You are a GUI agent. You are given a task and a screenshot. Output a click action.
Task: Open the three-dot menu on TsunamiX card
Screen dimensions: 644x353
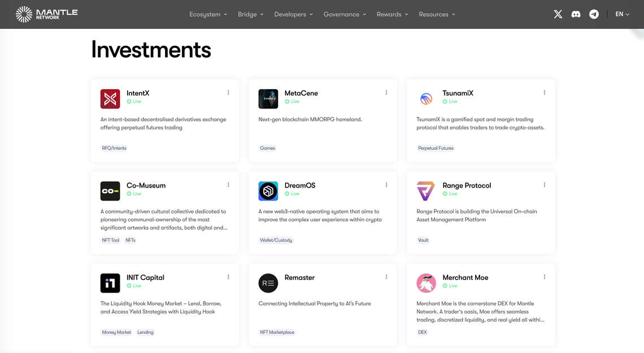545,93
